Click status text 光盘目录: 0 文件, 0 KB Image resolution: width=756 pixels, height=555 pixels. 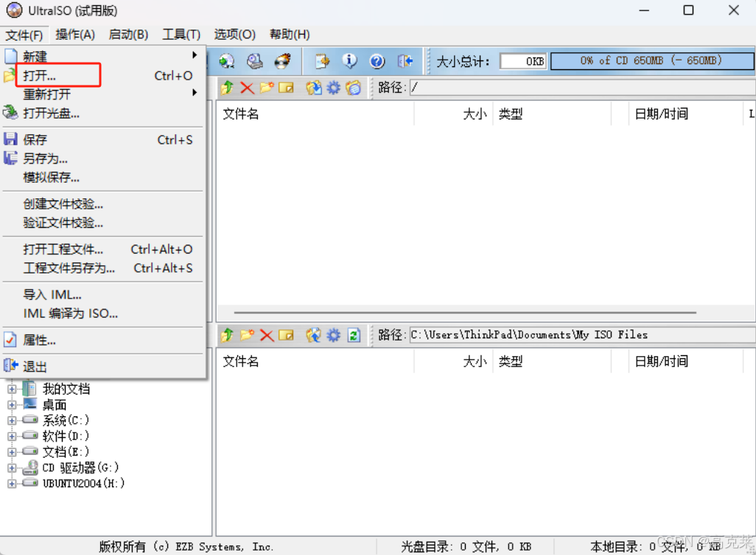(466, 546)
